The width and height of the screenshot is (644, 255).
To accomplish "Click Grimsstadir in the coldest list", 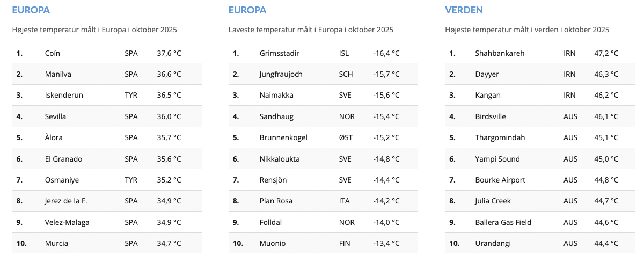I will (279, 53).
